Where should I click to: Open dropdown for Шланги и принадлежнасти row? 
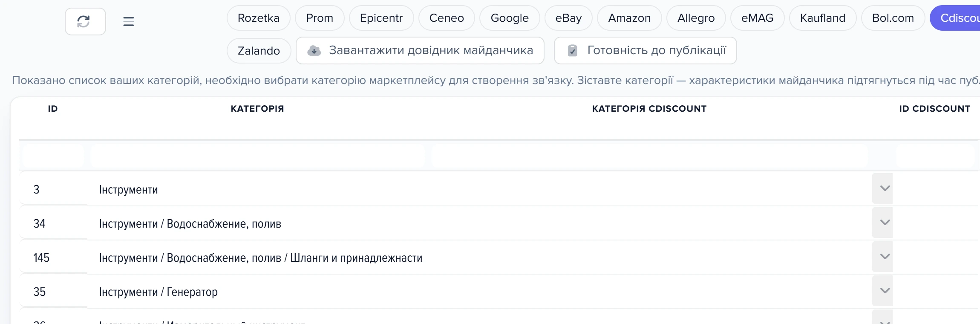pos(882,257)
